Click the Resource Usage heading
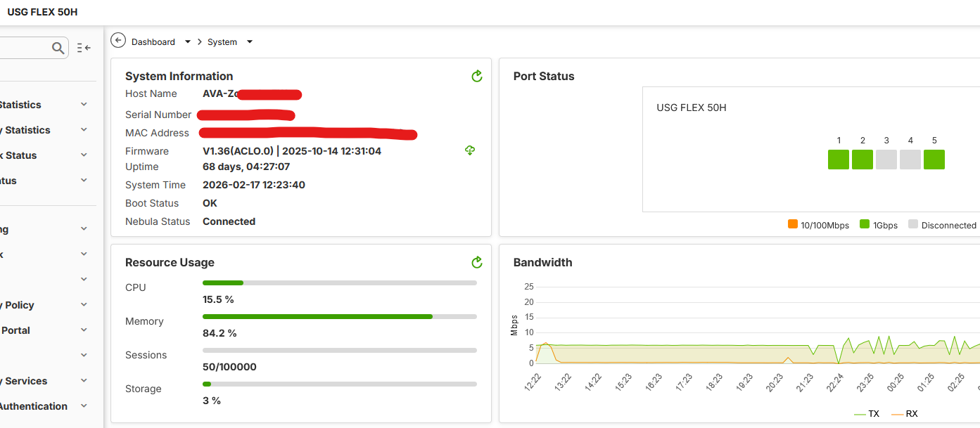Image resolution: width=980 pixels, height=428 pixels. 170,262
